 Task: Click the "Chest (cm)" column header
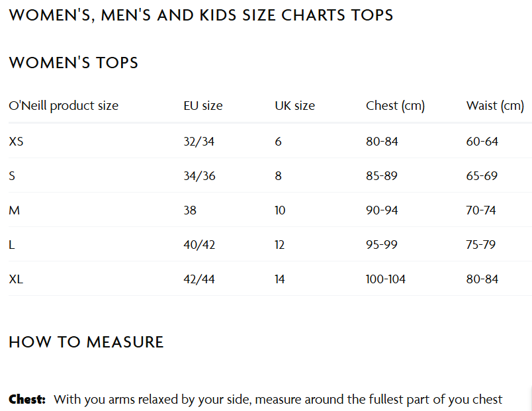[x=395, y=105]
